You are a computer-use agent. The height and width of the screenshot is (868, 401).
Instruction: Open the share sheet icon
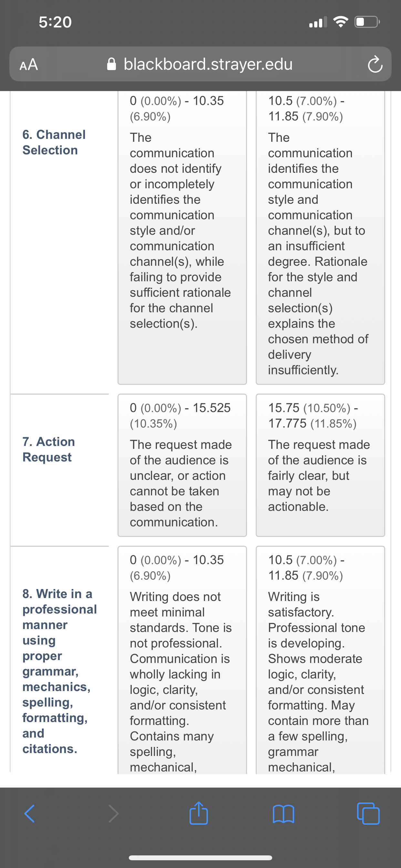click(x=199, y=812)
